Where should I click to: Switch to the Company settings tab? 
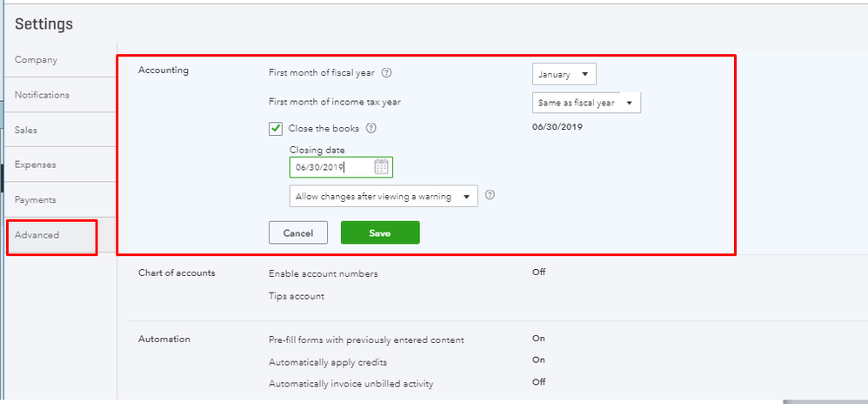click(37, 60)
